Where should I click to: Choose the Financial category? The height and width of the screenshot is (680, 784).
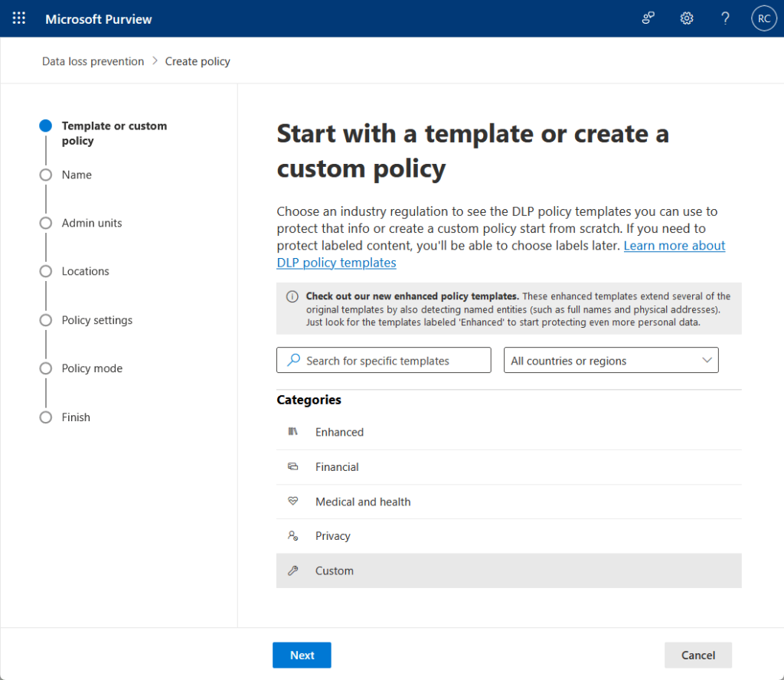[x=508, y=467]
